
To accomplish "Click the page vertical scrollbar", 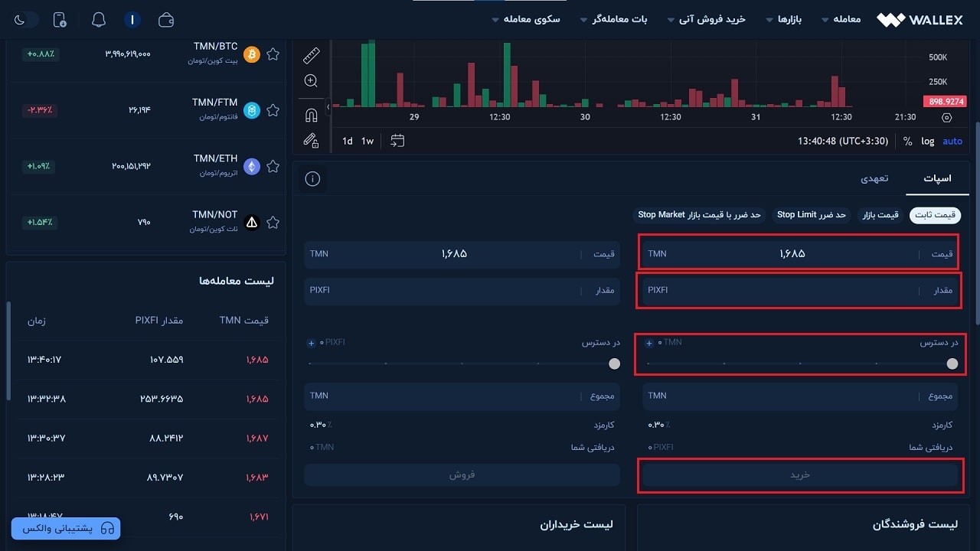I will [x=977, y=222].
